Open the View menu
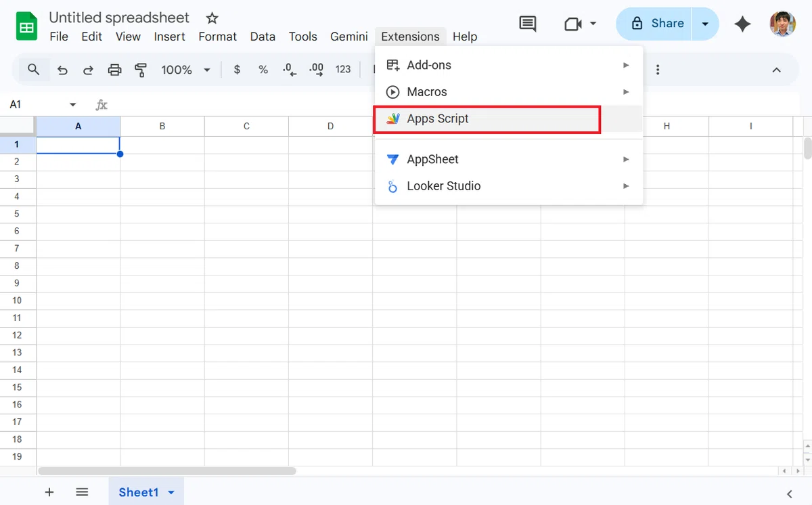Screen dimensions: 812x505 tap(128, 37)
